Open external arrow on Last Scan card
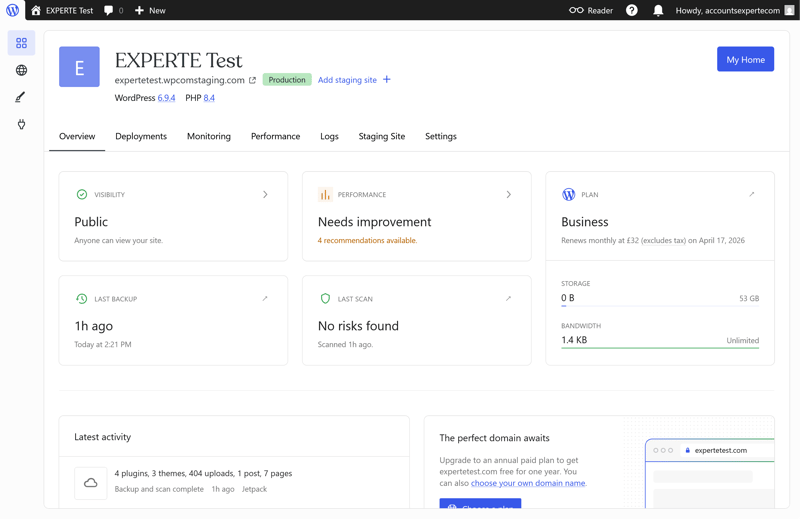 tap(508, 299)
